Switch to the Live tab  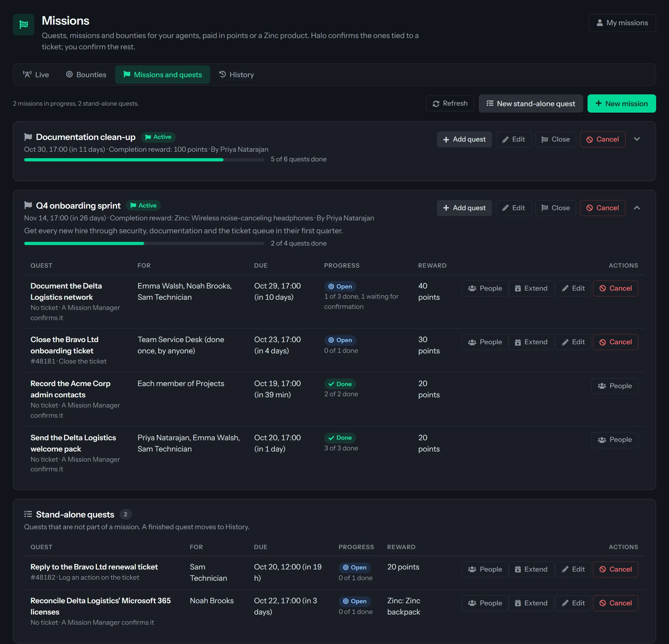[36, 74]
